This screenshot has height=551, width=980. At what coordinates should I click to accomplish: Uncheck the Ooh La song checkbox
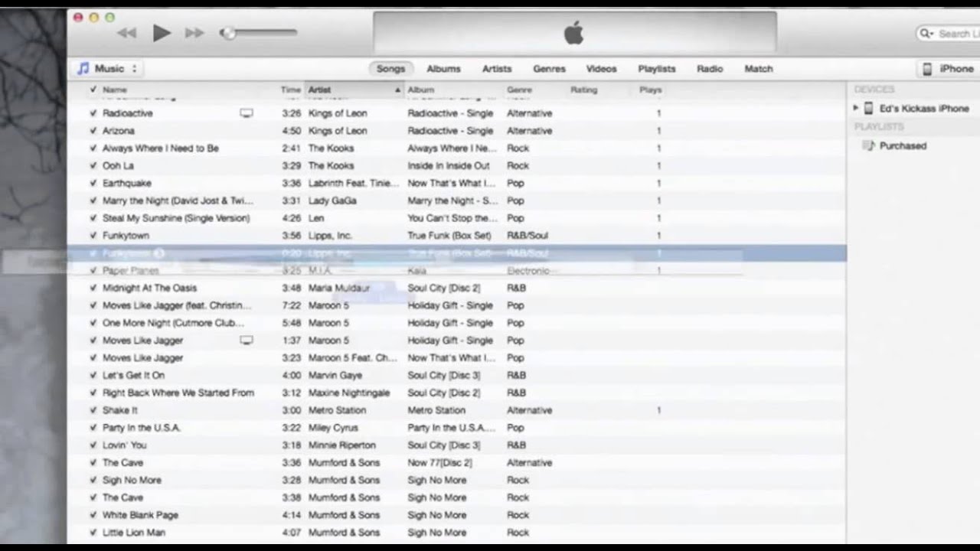tap(93, 165)
